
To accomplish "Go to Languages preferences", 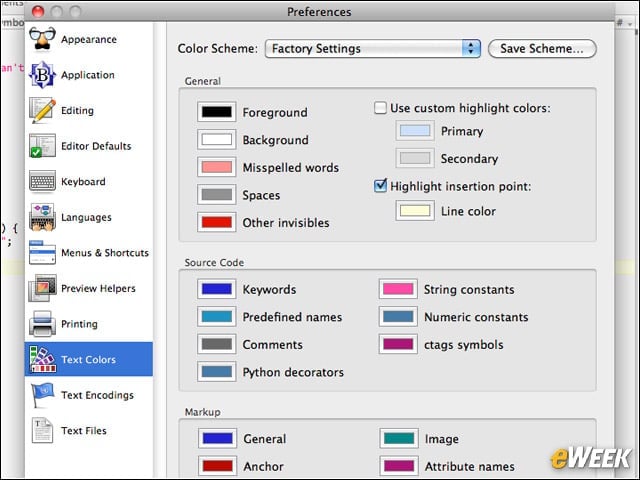I will click(86, 217).
